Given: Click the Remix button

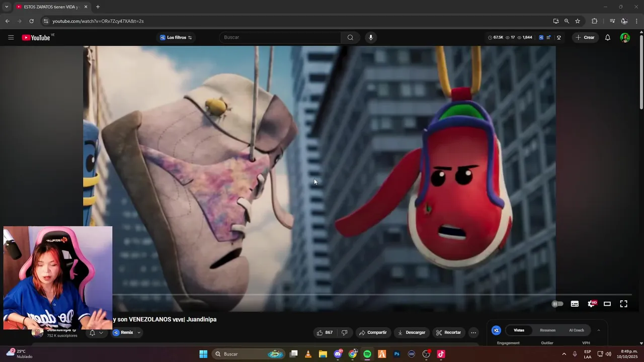Looking at the screenshot, I should coord(124,332).
